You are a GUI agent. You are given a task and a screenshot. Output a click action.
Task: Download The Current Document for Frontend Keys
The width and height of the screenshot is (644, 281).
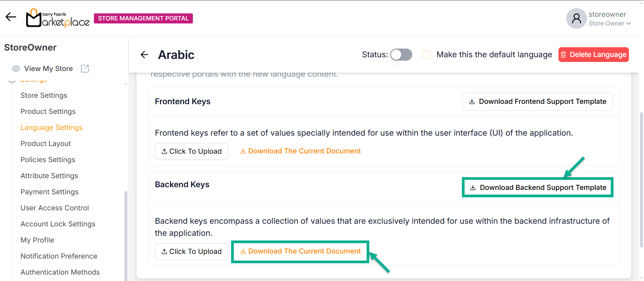pyautogui.click(x=301, y=151)
